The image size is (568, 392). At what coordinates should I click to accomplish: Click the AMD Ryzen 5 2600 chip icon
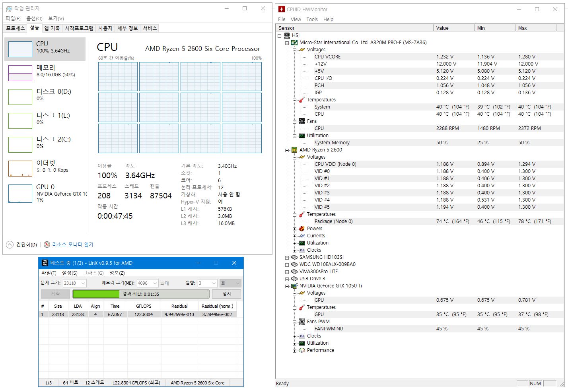294,150
